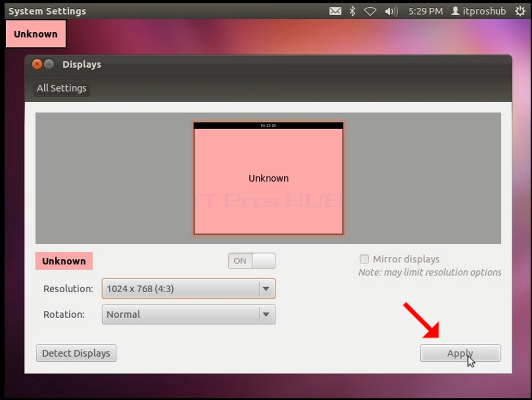Toggle the display ON switch
Viewport: 532px width, 400px height.
tap(252, 261)
